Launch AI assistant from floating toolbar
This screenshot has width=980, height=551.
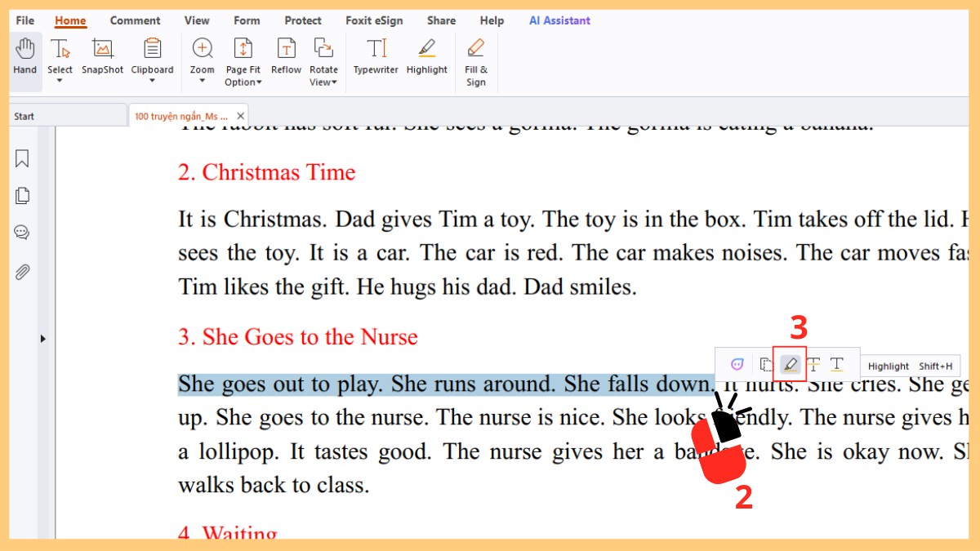737,365
